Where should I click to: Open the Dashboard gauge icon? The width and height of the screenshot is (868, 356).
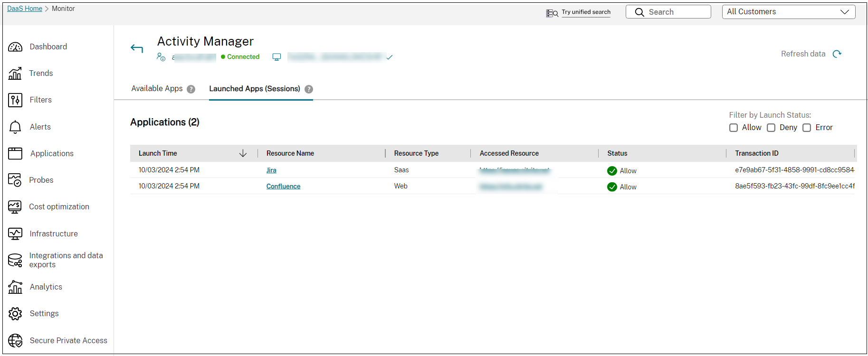tap(15, 47)
